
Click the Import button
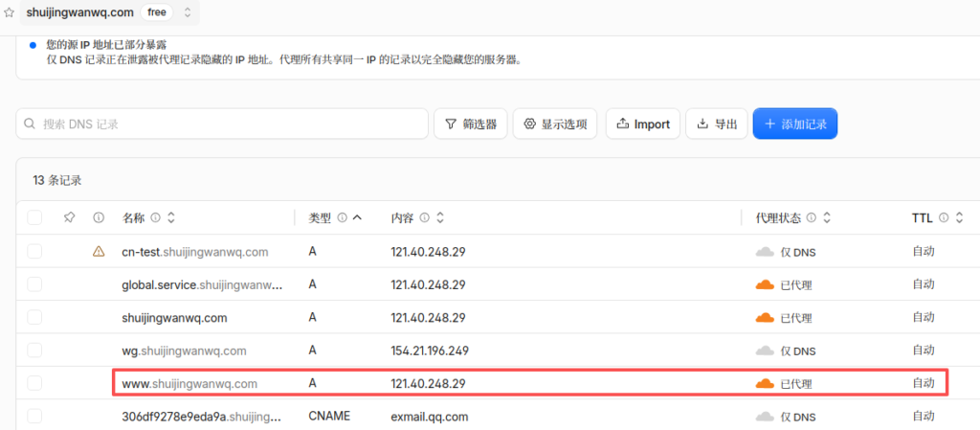[x=643, y=124]
